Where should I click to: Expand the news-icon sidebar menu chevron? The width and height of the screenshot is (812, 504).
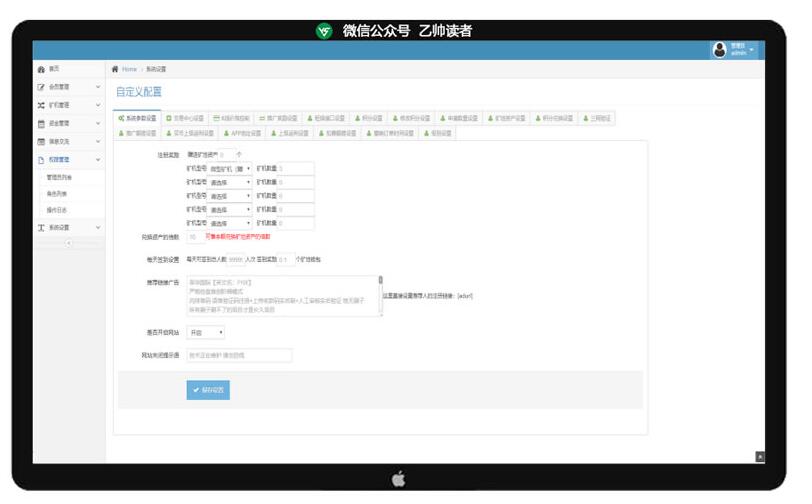pos(98,141)
